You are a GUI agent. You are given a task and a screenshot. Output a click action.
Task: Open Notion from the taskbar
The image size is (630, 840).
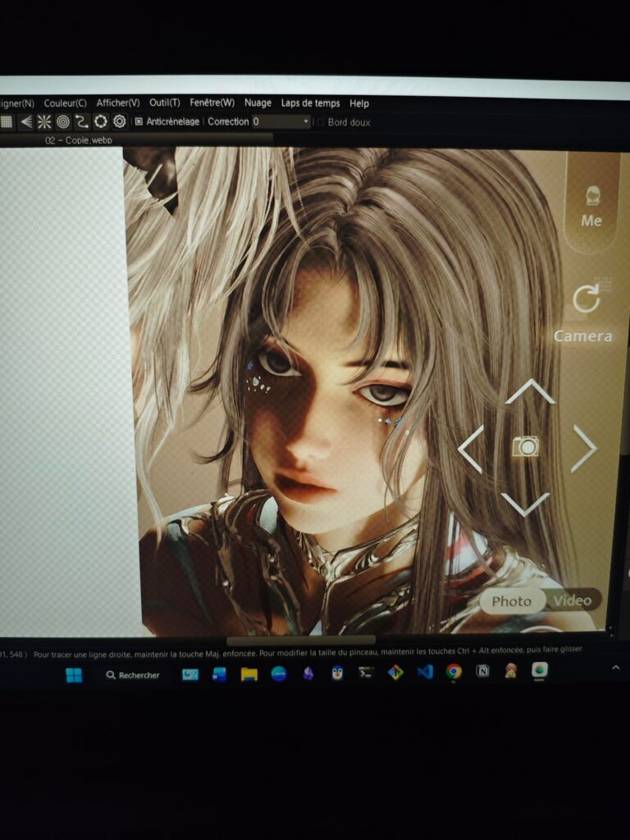coord(482,671)
